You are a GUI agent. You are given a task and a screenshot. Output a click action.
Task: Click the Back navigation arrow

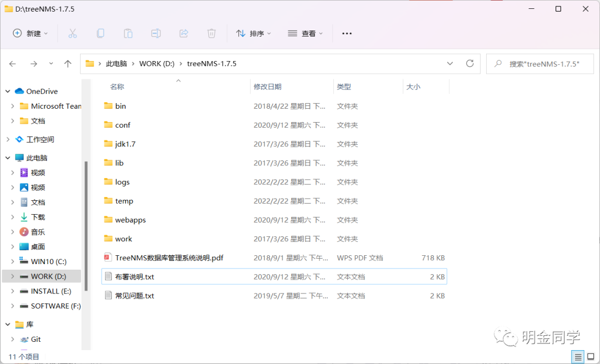pyautogui.click(x=12, y=63)
